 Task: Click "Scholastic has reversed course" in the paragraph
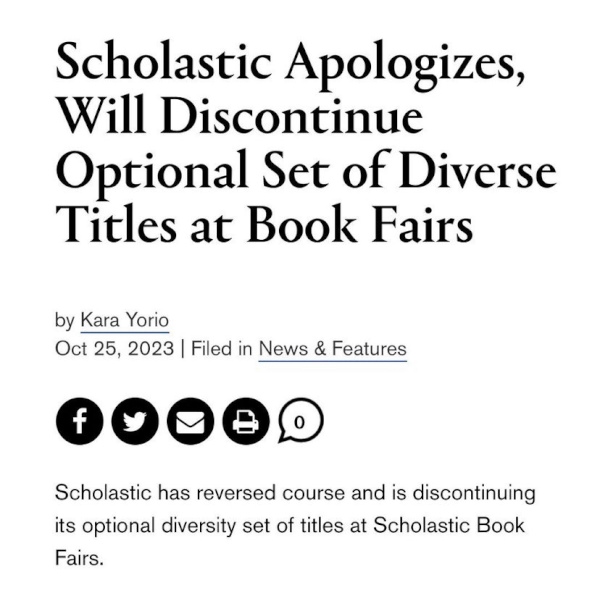[x=174, y=494]
